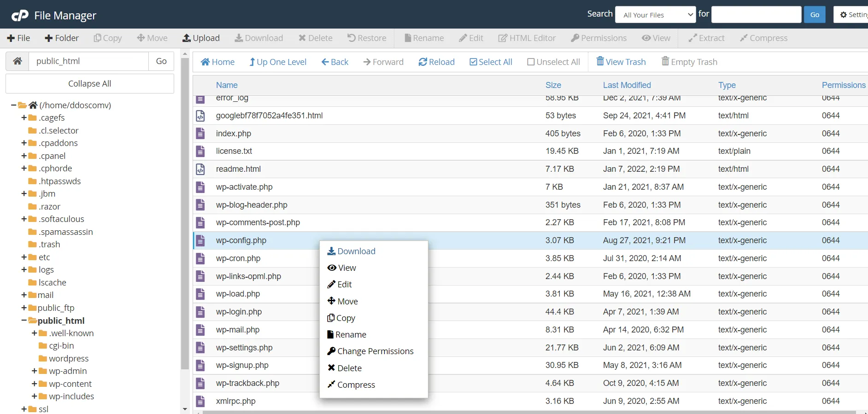Click the toolbar Compress button
The height and width of the screenshot is (414, 868).
[764, 38]
